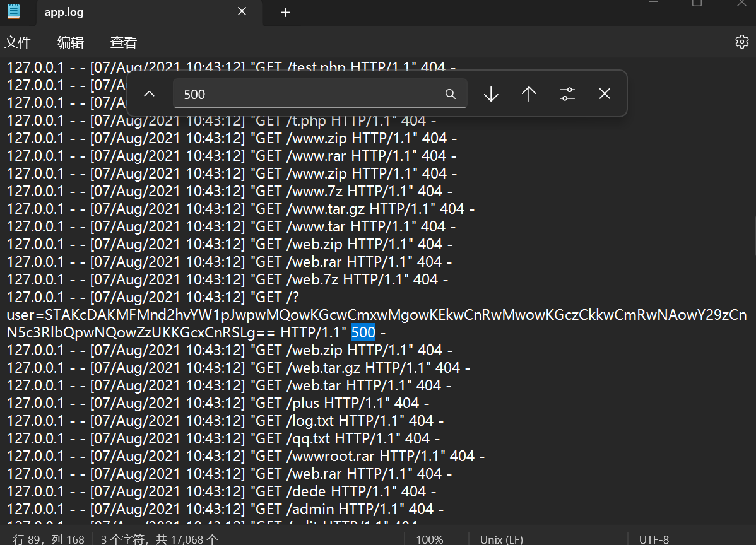The height and width of the screenshot is (545, 756).
Task: Click the highlighted 500 status code
Action: coord(363,332)
